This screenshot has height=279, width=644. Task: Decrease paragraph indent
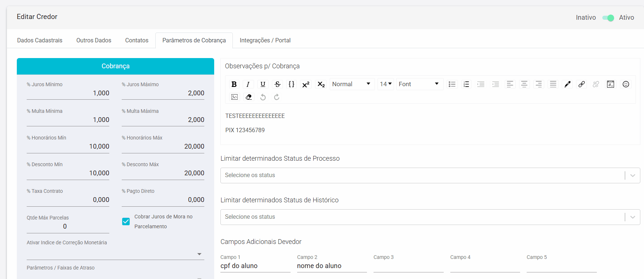496,84
